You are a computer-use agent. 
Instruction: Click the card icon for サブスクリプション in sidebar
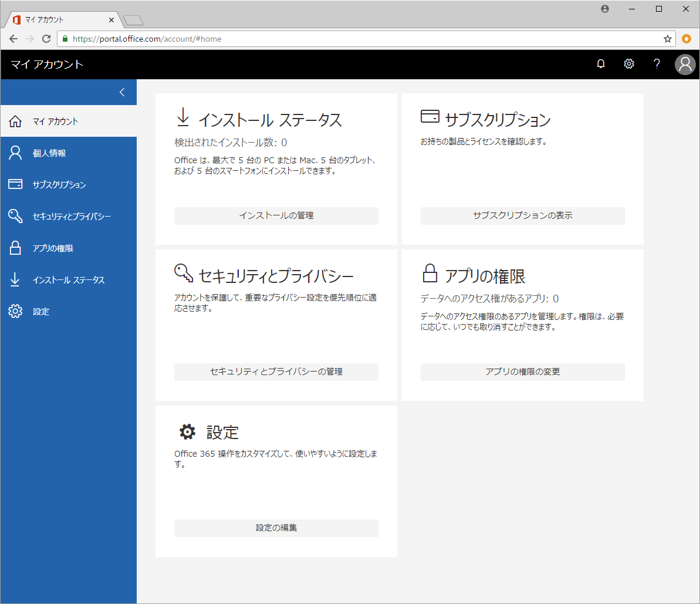[15, 184]
